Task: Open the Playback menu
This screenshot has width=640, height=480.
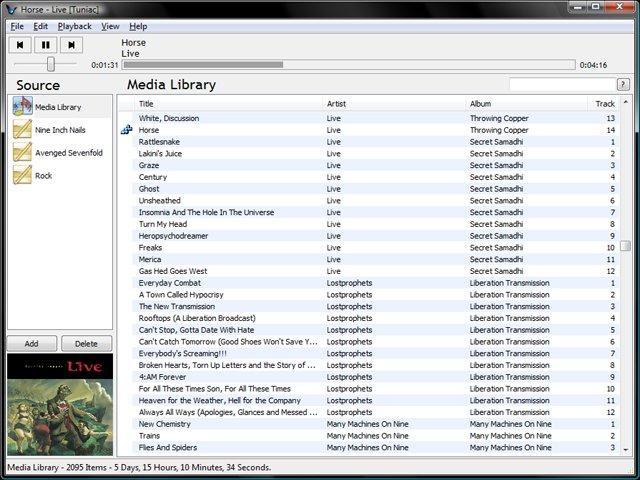Action: (75, 27)
